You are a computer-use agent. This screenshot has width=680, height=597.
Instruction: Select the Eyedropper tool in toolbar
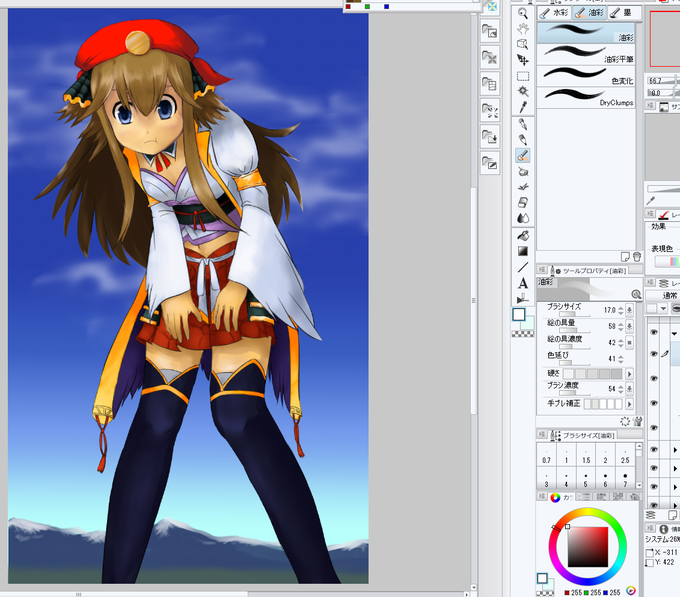(523, 107)
